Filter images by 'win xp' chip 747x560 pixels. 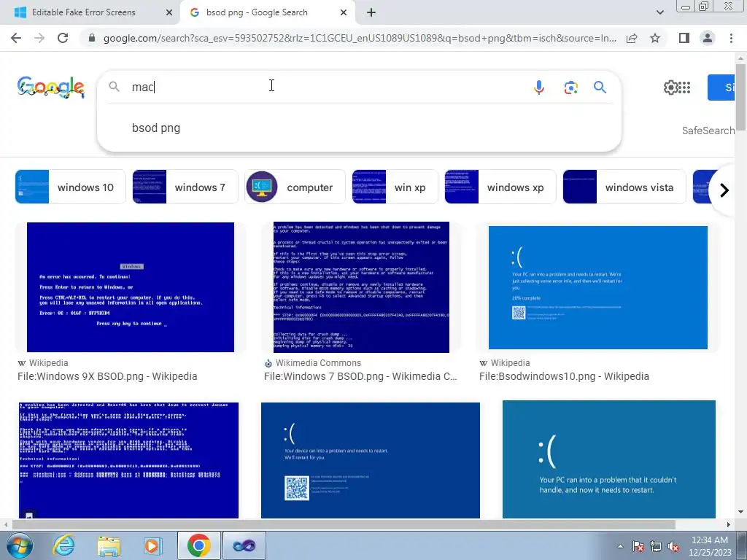coord(395,187)
